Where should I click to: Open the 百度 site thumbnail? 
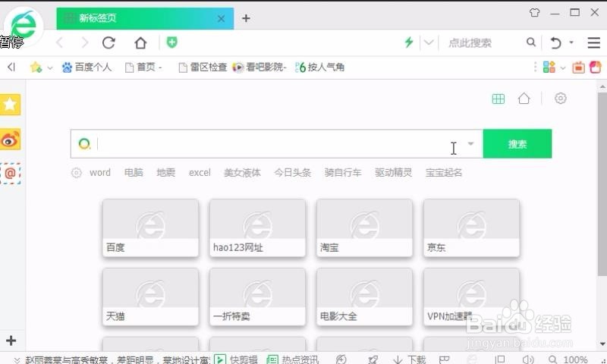pyautogui.click(x=150, y=227)
